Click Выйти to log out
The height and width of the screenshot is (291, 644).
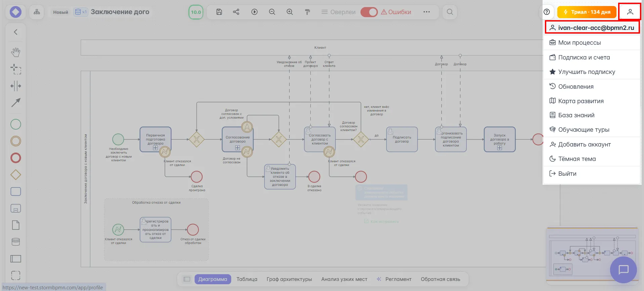[567, 174]
